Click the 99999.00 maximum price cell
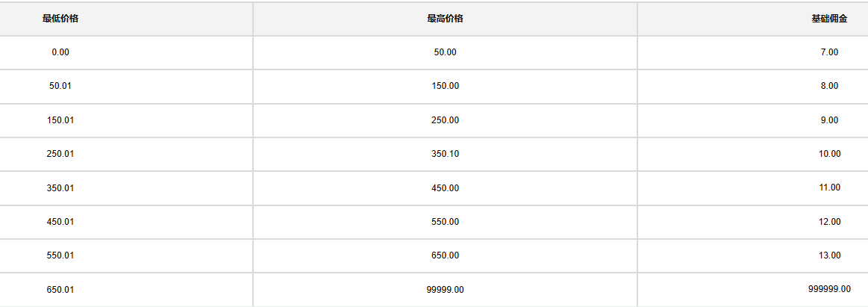This screenshot has height=307, width=868. click(x=445, y=290)
